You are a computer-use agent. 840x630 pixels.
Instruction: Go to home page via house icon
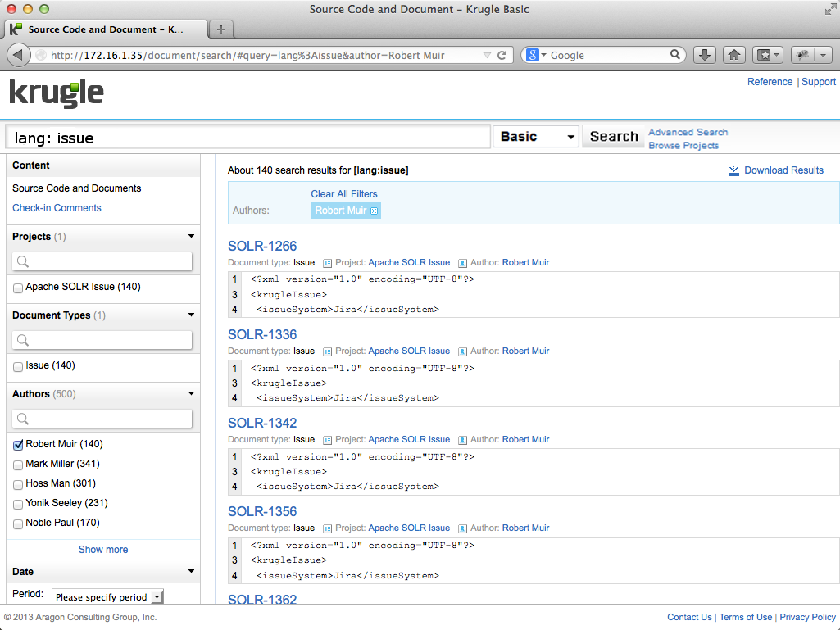pos(734,55)
